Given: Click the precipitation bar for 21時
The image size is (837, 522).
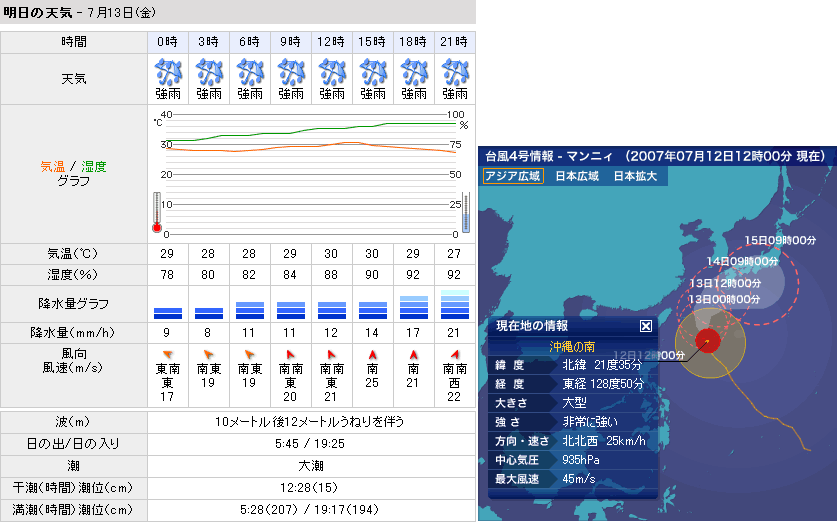Looking at the screenshot, I should (x=455, y=305).
